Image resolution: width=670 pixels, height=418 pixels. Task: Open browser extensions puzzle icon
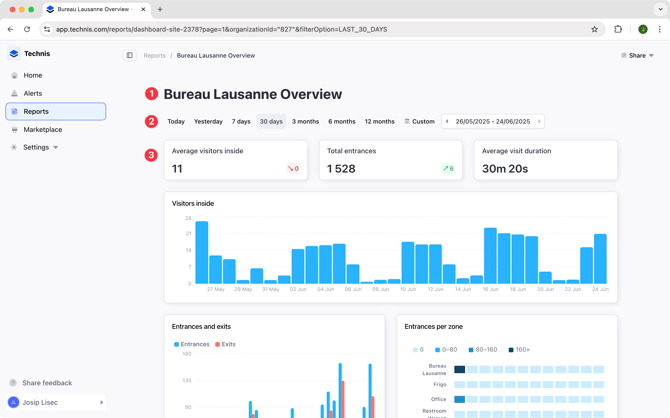point(618,29)
